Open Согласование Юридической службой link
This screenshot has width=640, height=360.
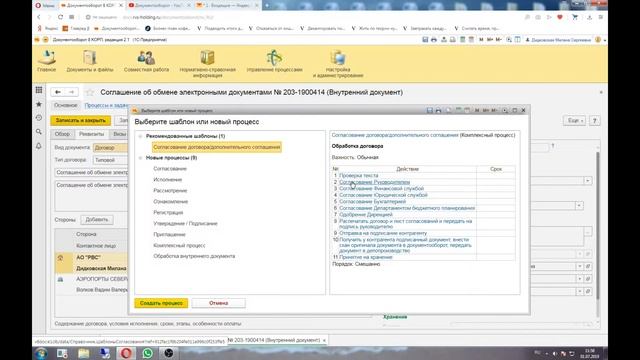383,195
